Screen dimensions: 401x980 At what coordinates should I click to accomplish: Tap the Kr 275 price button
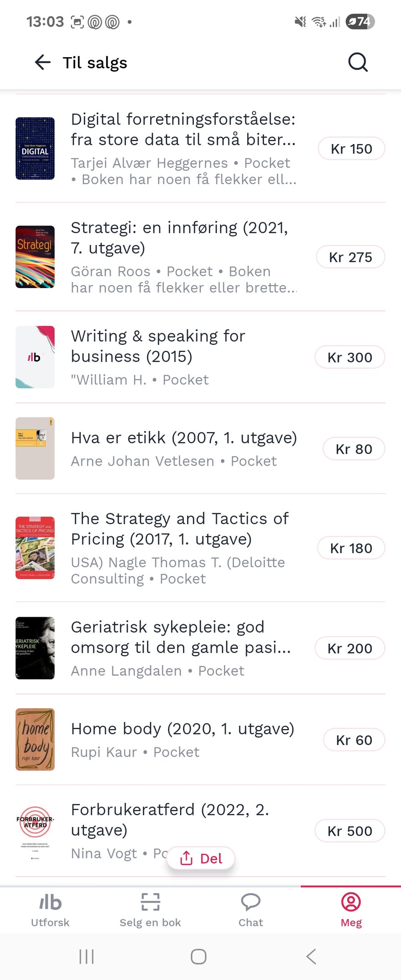[x=350, y=257]
